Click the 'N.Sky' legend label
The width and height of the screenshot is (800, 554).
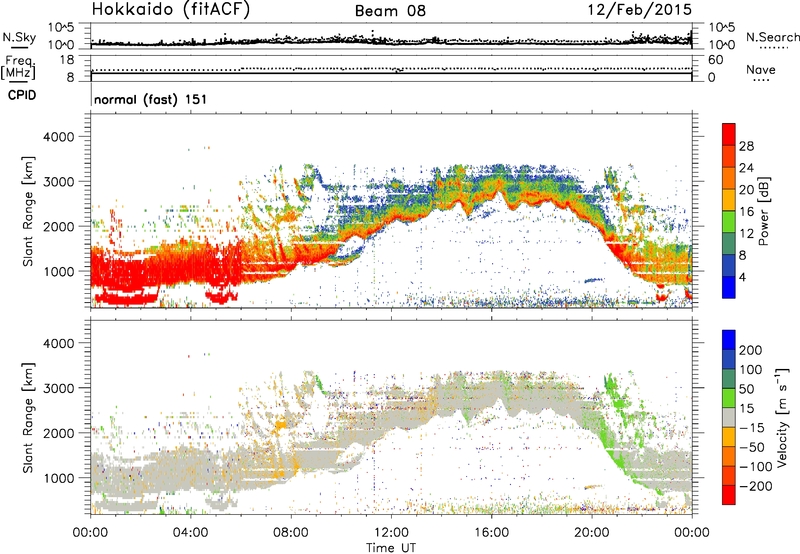pos(19,37)
